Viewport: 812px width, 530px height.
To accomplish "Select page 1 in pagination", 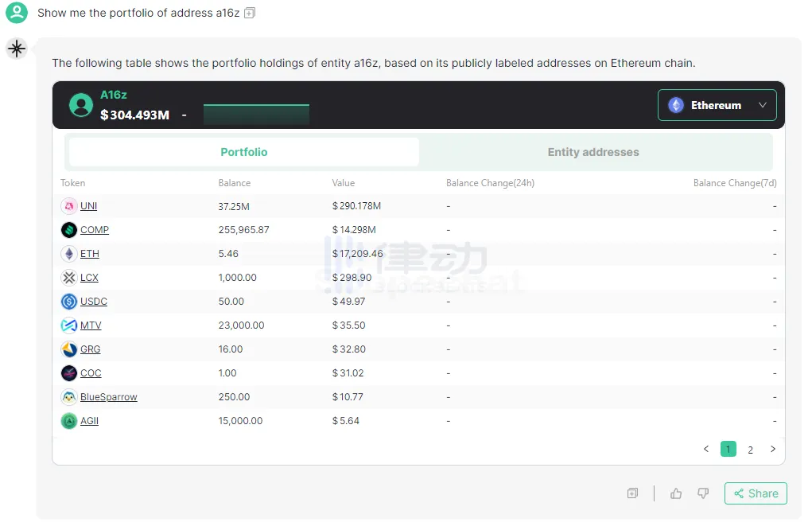I will (728, 450).
